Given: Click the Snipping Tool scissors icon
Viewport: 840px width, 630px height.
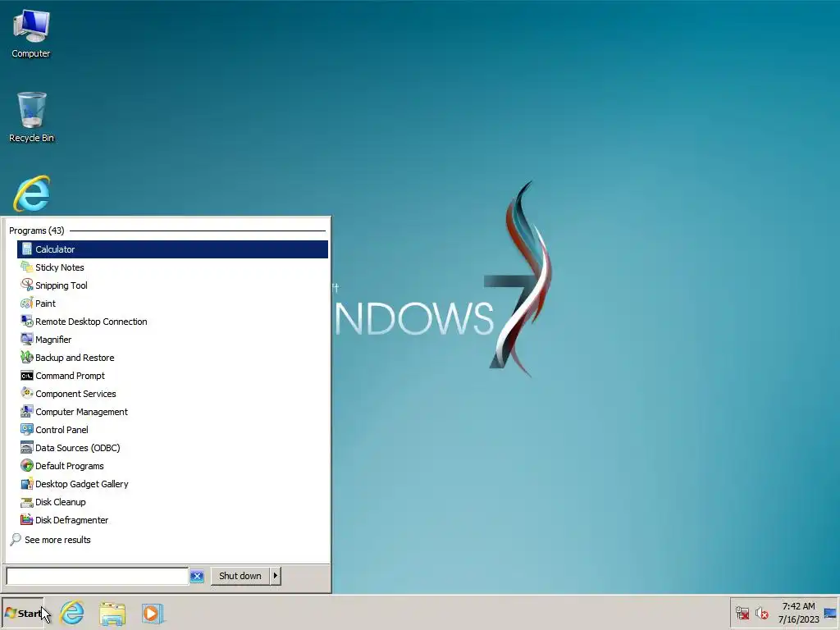Looking at the screenshot, I should click(27, 285).
